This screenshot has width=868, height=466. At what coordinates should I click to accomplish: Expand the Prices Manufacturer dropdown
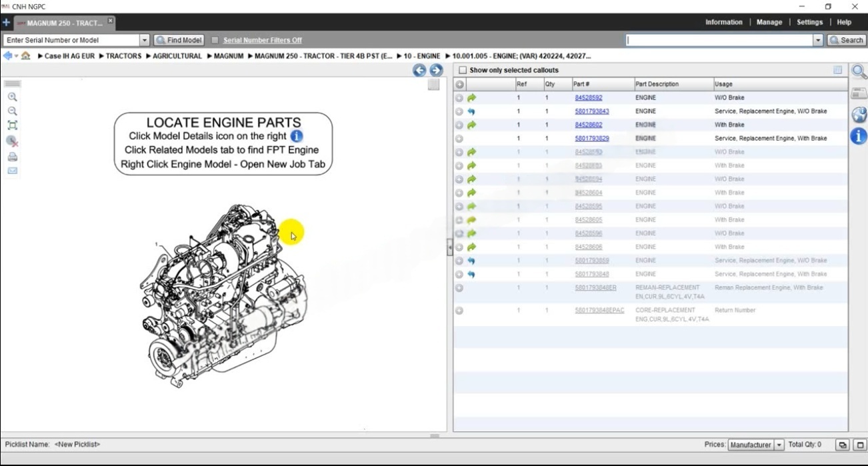pyautogui.click(x=779, y=445)
